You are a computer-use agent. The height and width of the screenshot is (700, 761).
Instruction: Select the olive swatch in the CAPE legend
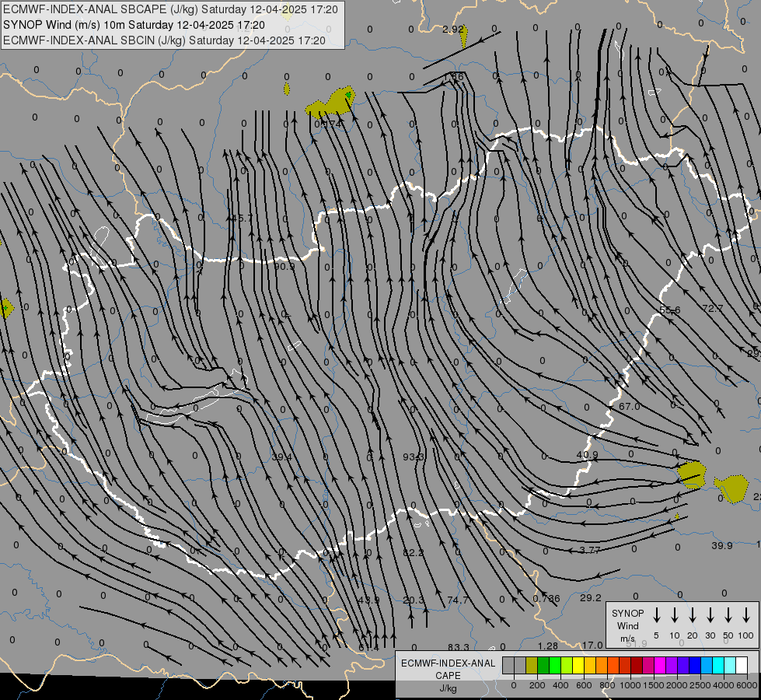(532, 666)
